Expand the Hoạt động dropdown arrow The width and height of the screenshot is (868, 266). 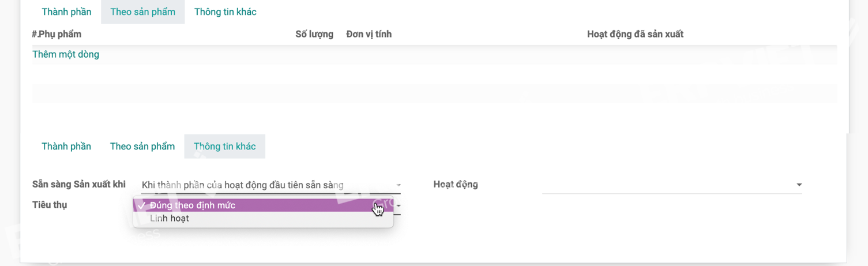(x=799, y=185)
